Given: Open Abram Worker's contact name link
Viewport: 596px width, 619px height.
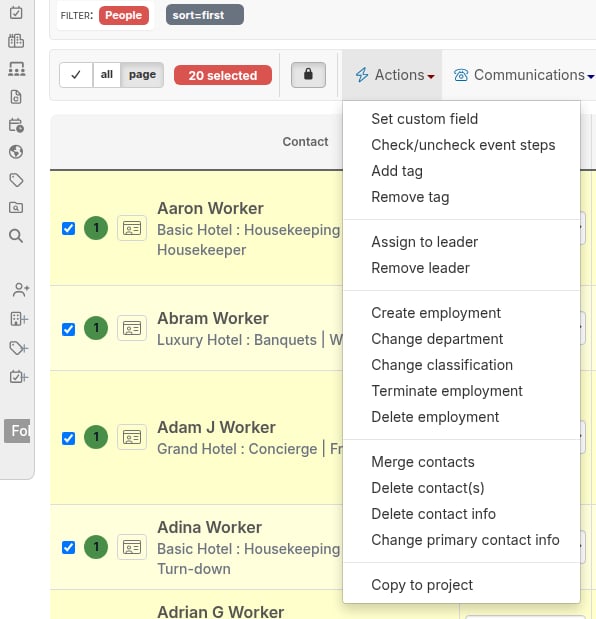Looking at the screenshot, I should click(x=213, y=318).
